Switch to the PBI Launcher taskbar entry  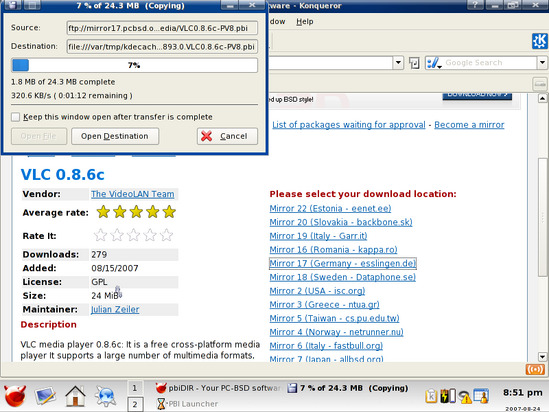click(x=187, y=404)
